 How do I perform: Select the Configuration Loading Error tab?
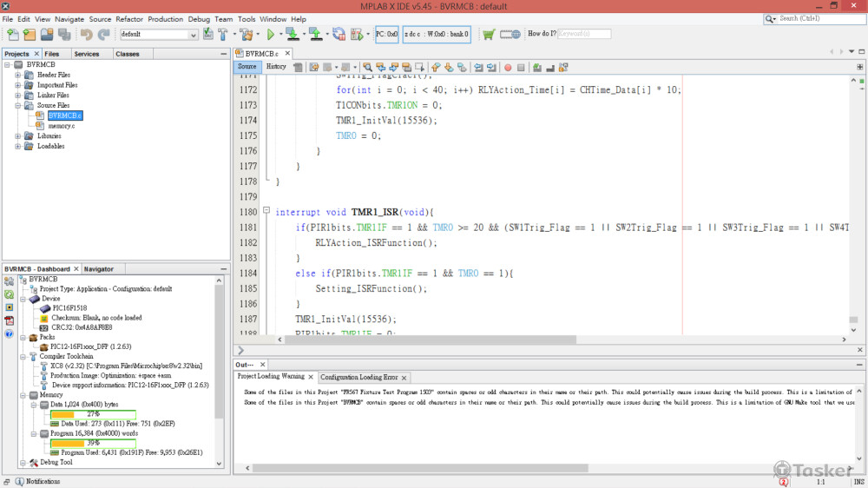358,378
